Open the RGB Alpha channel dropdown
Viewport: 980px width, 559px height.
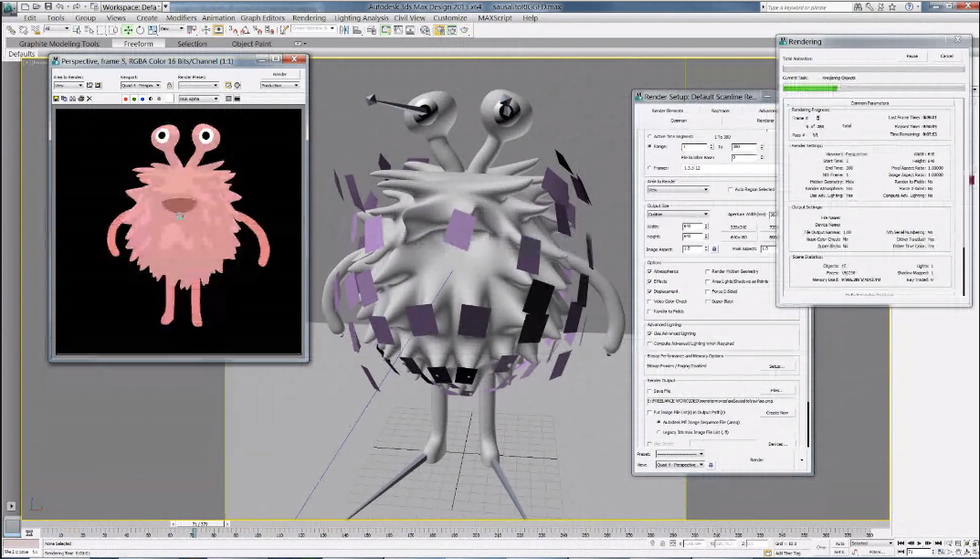tap(198, 99)
